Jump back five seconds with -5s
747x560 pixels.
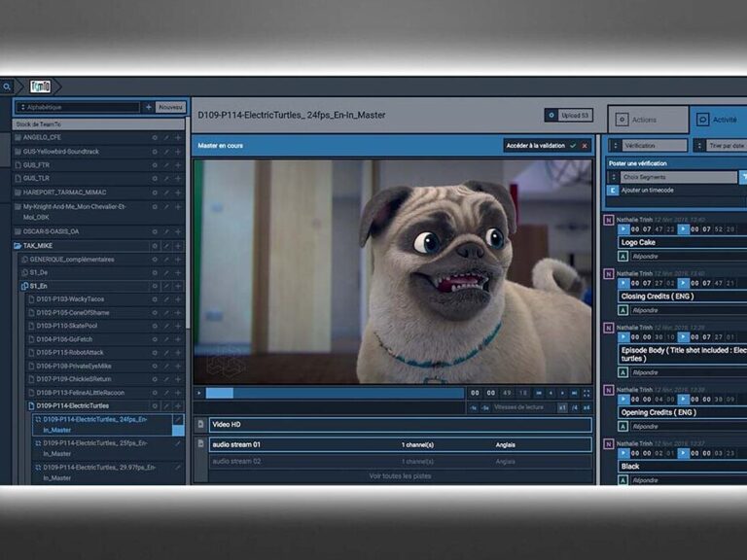[x=485, y=408]
